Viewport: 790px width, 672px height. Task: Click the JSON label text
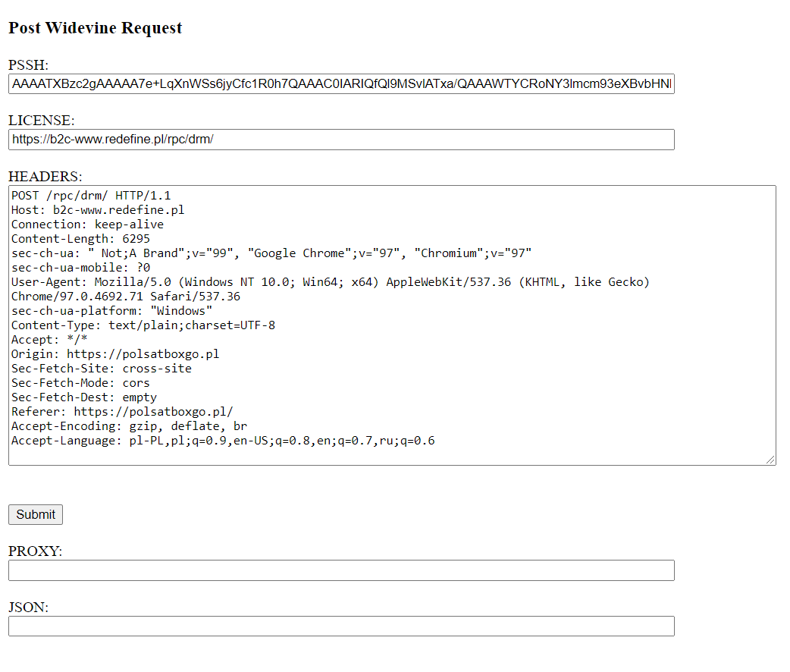coord(28,608)
